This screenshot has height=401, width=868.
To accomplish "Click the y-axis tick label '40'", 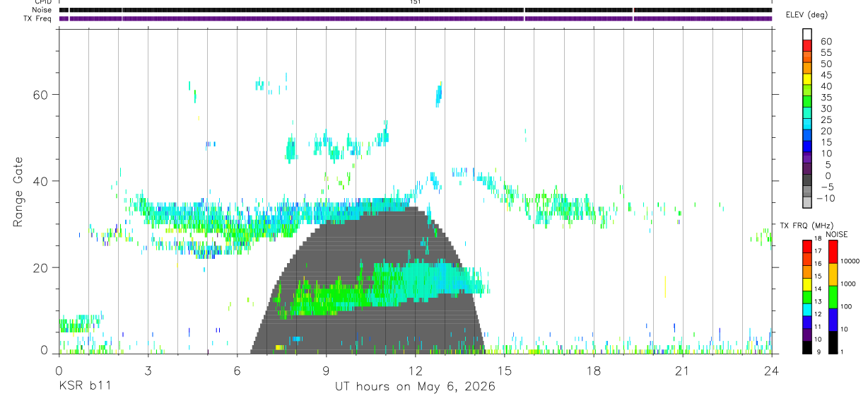I will click(42, 181).
